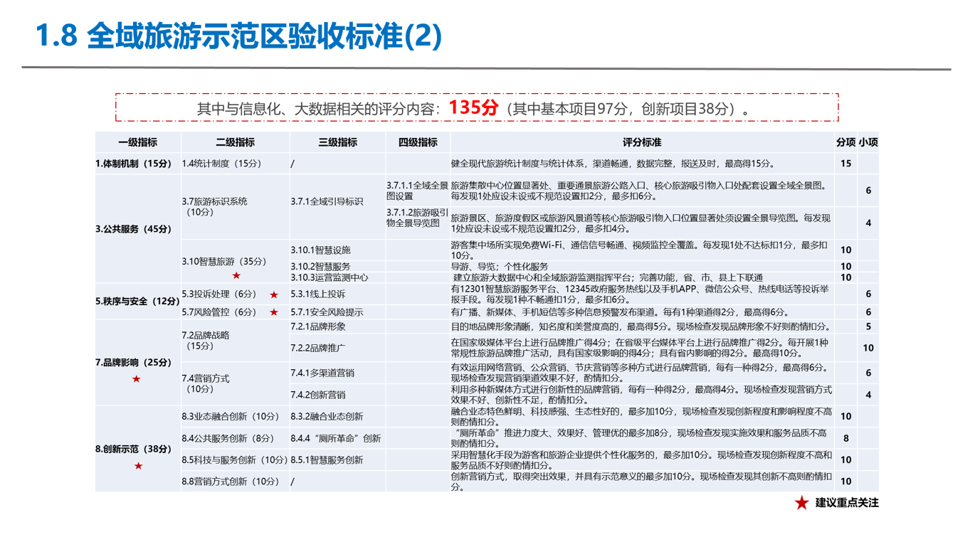980x542 pixels.
Task: Click the criteria text 导游、导览；个性化服务
Action: click(x=500, y=267)
